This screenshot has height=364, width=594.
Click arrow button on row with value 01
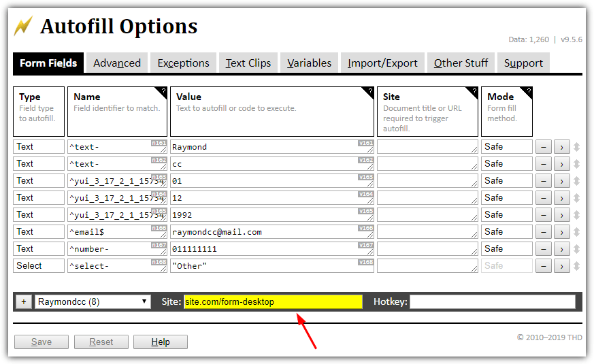[562, 181]
